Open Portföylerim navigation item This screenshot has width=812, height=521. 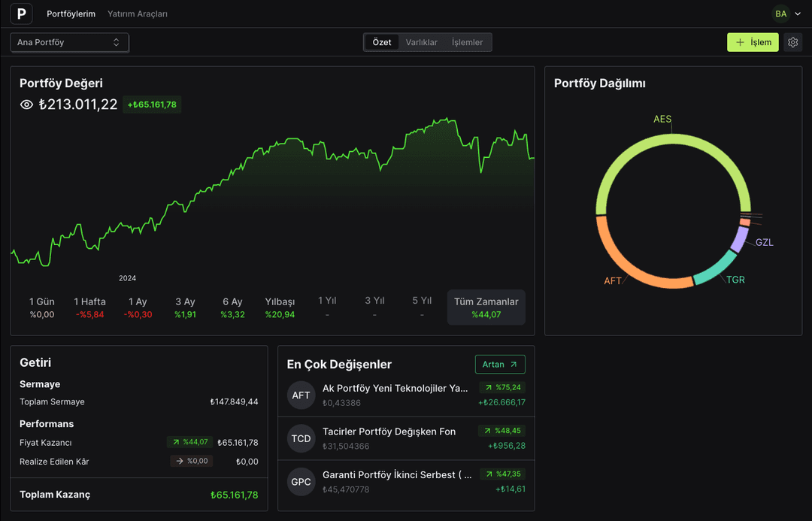71,14
